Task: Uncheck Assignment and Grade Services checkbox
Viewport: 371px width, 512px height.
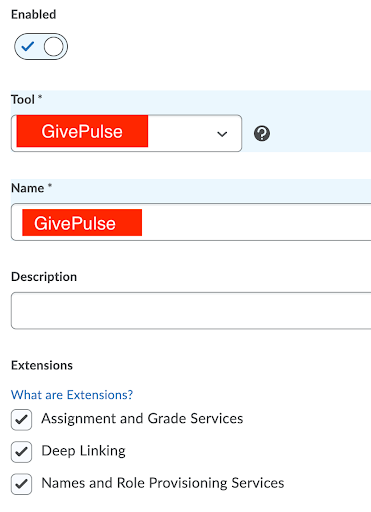Action: [22, 419]
